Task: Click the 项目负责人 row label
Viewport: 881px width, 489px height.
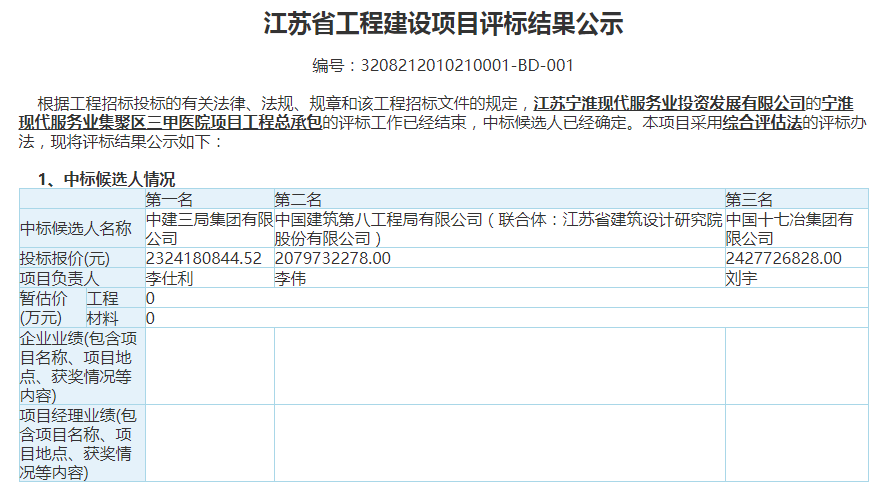Action: (82, 278)
